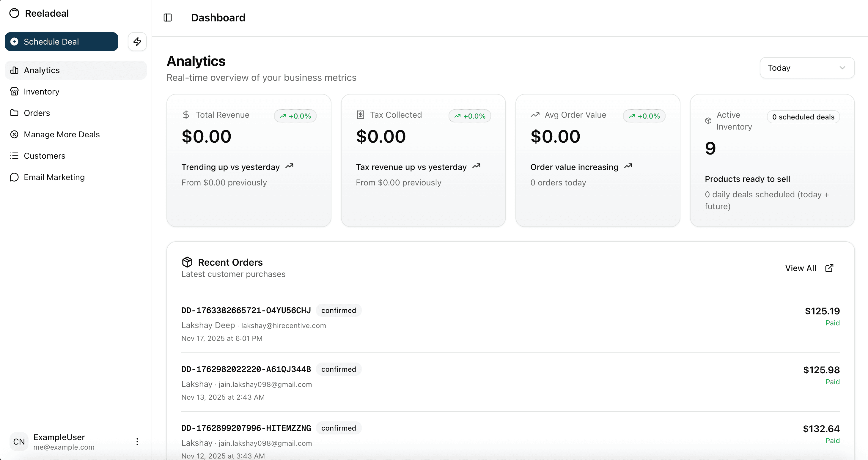
Task: Click the CN user avatar
Action: 19,442
